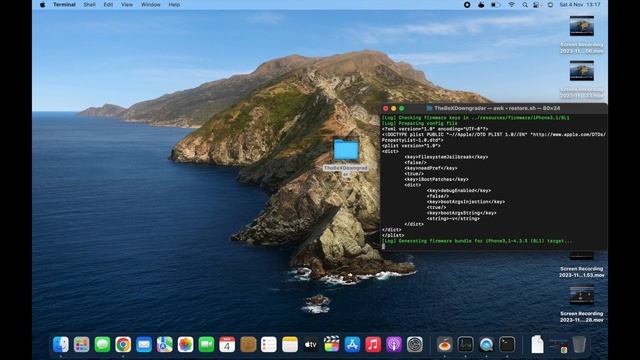Viewport: 640px width, 360px height.
Task: Launch Apple TV from the Dock
Action: (x=311, y=344)
